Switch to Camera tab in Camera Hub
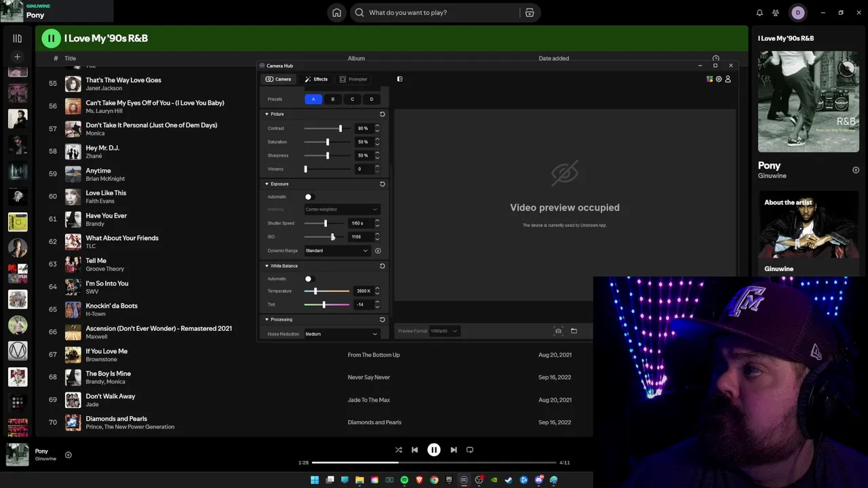Viewport: 868px width, 488px height. point(279,79)
